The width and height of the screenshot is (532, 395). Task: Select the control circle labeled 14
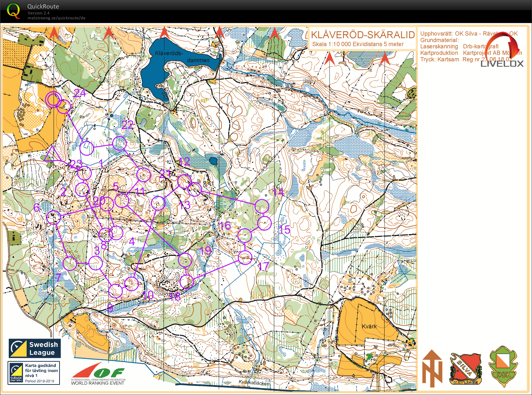coord(262,206)
